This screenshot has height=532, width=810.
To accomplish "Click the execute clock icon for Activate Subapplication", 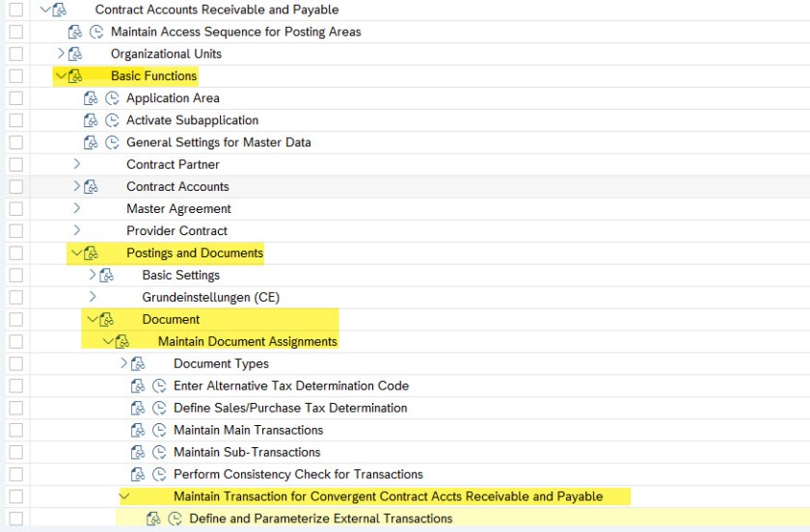I will pos(112,120).
